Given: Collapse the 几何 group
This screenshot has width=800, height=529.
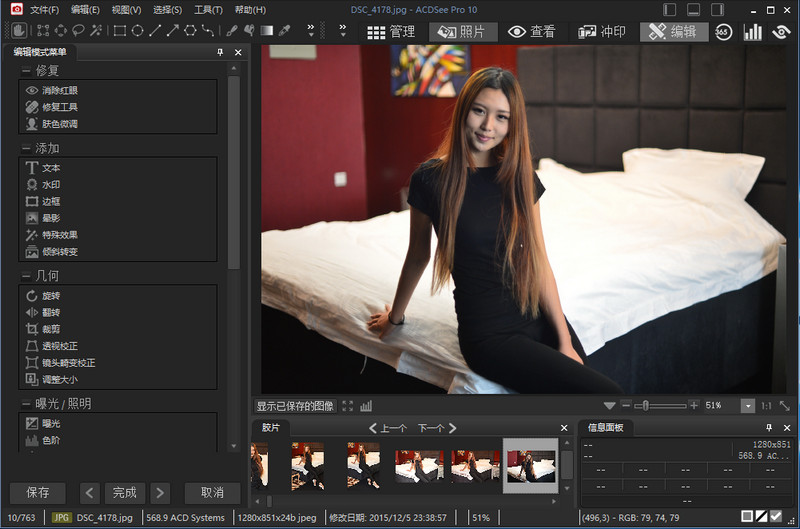Looking at the screenshot, I should tap(26, 276).
